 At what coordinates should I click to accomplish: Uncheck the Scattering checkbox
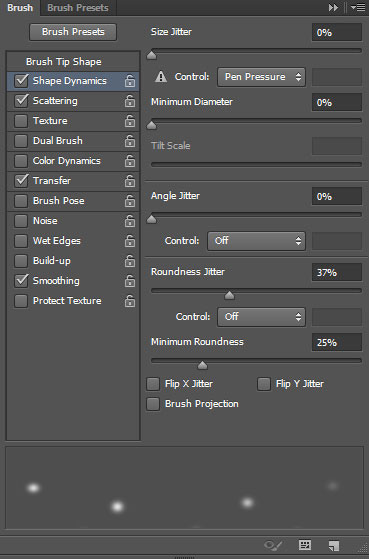point(21,101)
